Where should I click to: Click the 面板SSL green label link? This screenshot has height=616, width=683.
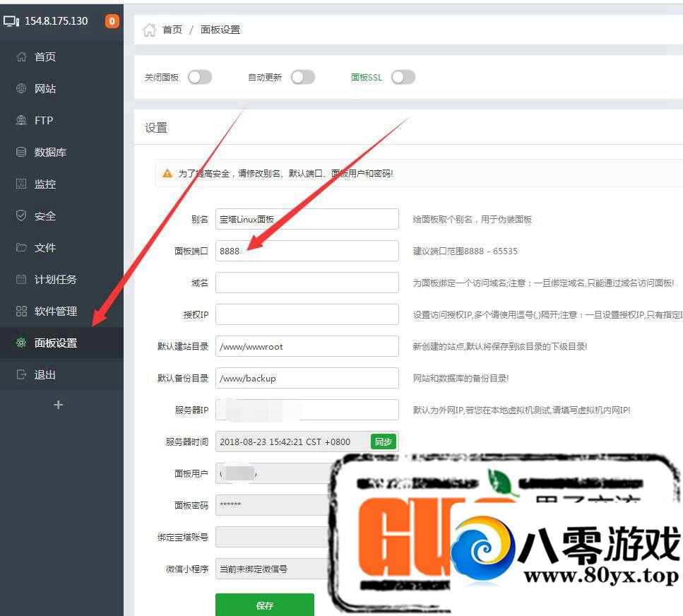(367, 78)
